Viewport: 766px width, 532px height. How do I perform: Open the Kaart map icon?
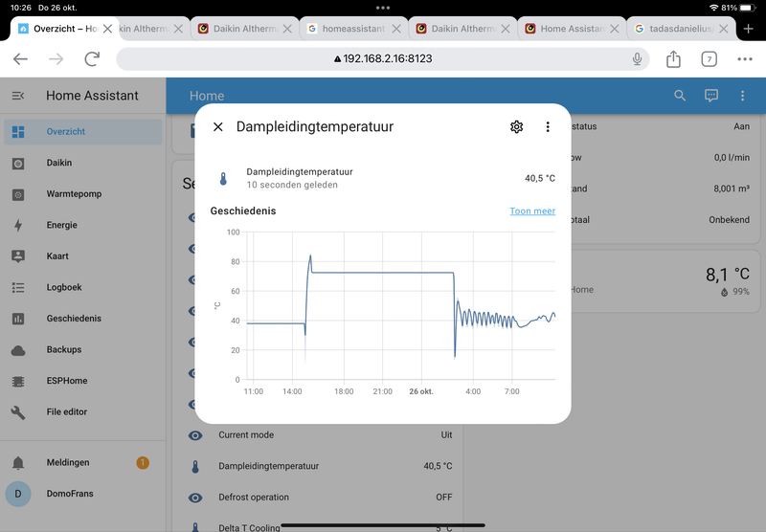(18, 256)
